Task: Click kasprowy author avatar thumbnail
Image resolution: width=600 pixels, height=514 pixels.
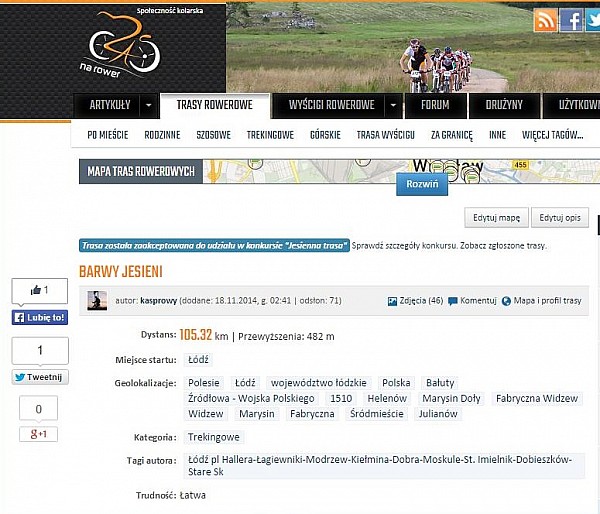Action: click(97, 300)
